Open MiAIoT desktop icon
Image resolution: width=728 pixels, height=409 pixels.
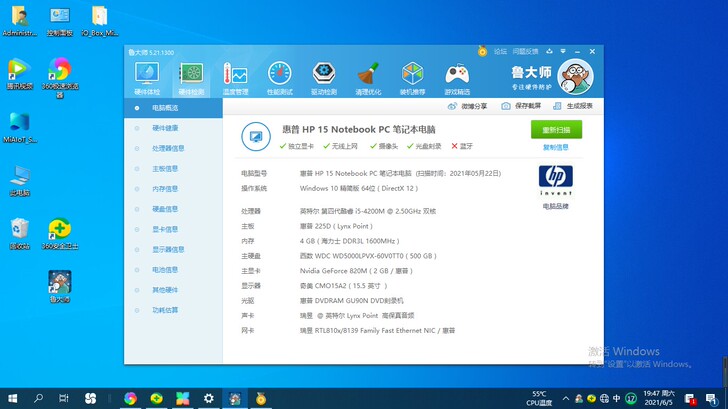pyautogui.click(x=20, y=128)
